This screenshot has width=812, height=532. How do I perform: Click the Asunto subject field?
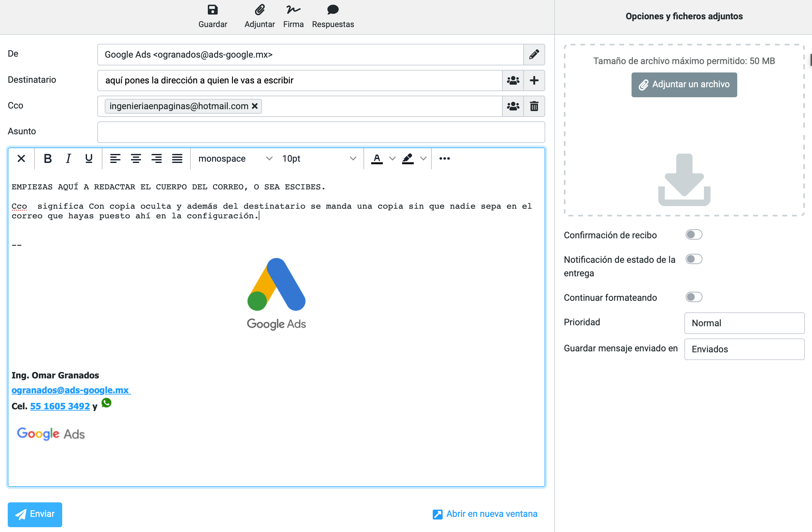[321, 132]
